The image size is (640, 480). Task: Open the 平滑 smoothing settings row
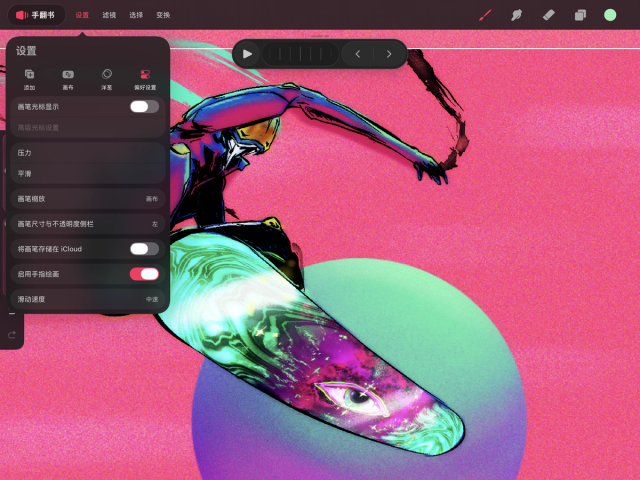(x=87, y=173)
